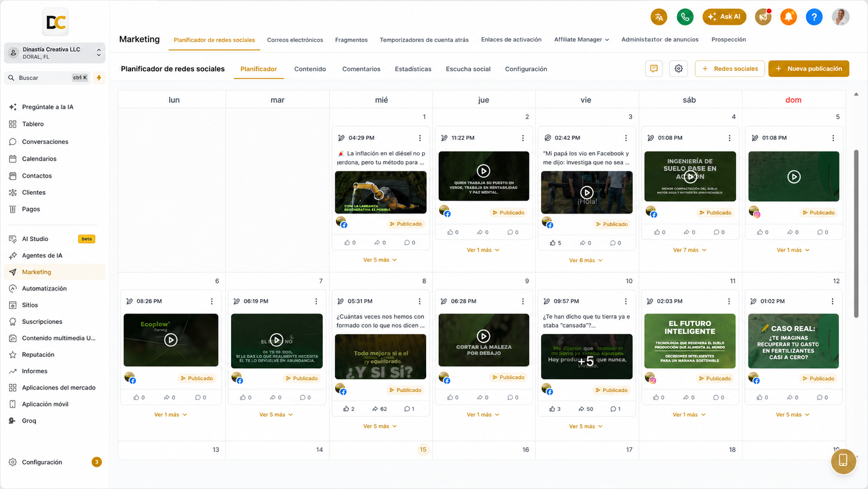Open planner settings gear icon
The width and height of the screenshot is (868, 489).
679,69
